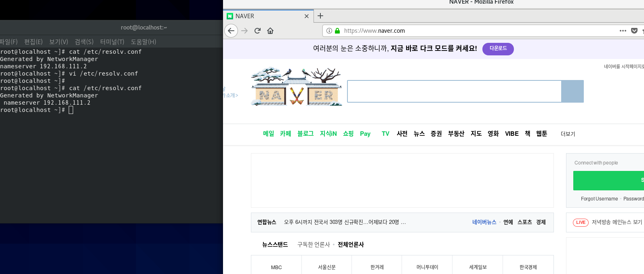Show site information icon in address bar
644x274 pixels.
[x=329, y=31]
